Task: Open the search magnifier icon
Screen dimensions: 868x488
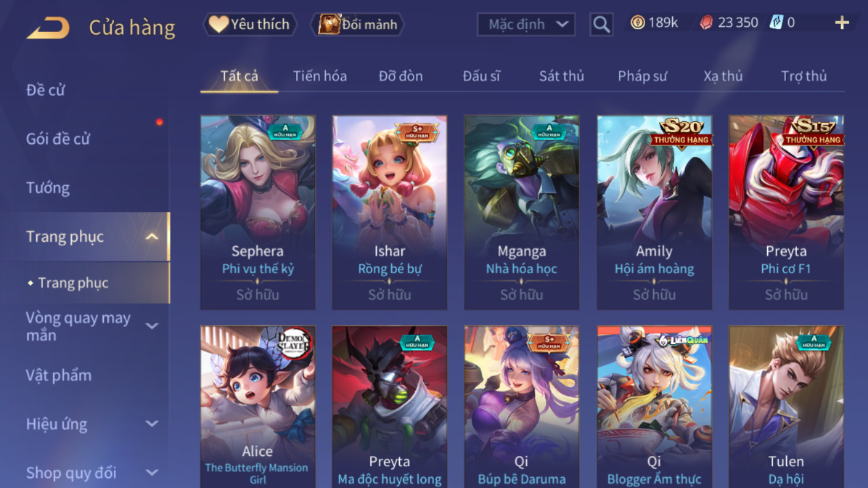Action: pyautogui.click(x=601, y=25)
